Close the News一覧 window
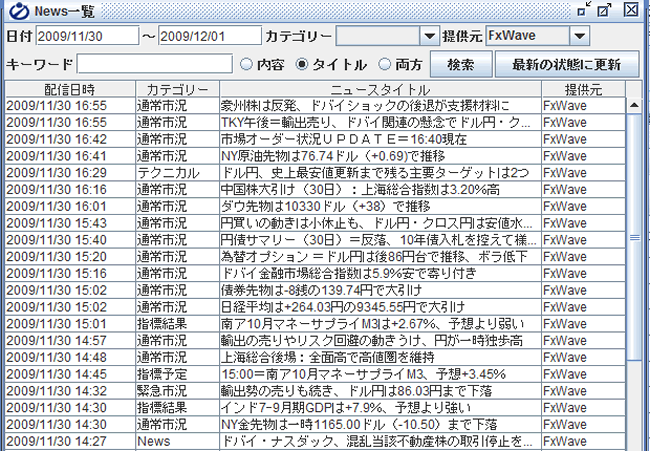This screenshot has height=451, width=650. pos(631,9)
